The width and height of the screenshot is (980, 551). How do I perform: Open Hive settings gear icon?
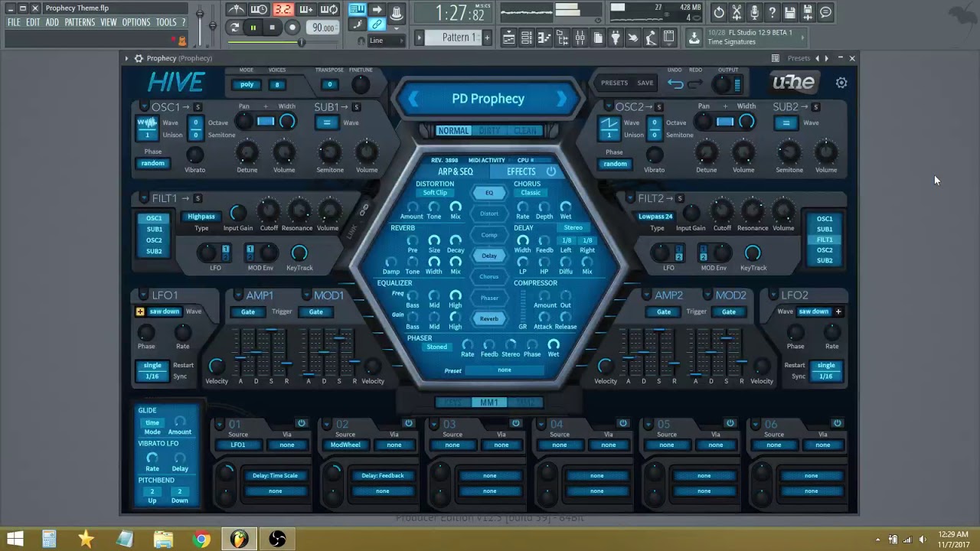841,83
